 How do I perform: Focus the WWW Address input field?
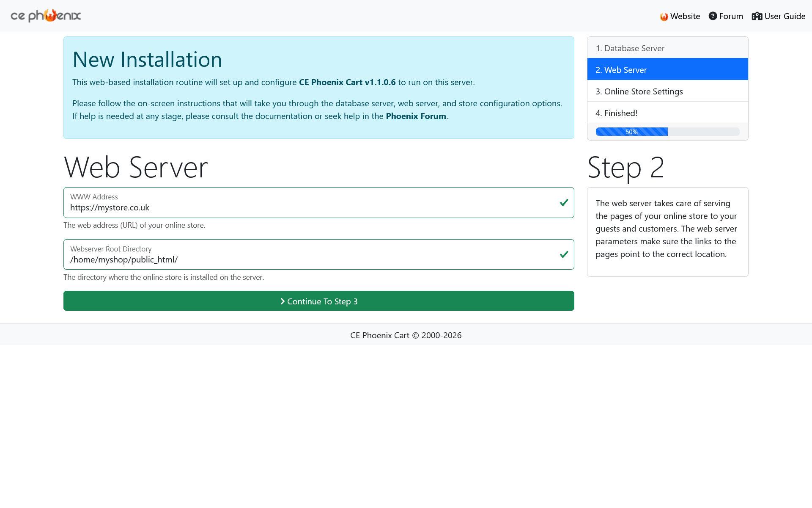pos(319,203)
